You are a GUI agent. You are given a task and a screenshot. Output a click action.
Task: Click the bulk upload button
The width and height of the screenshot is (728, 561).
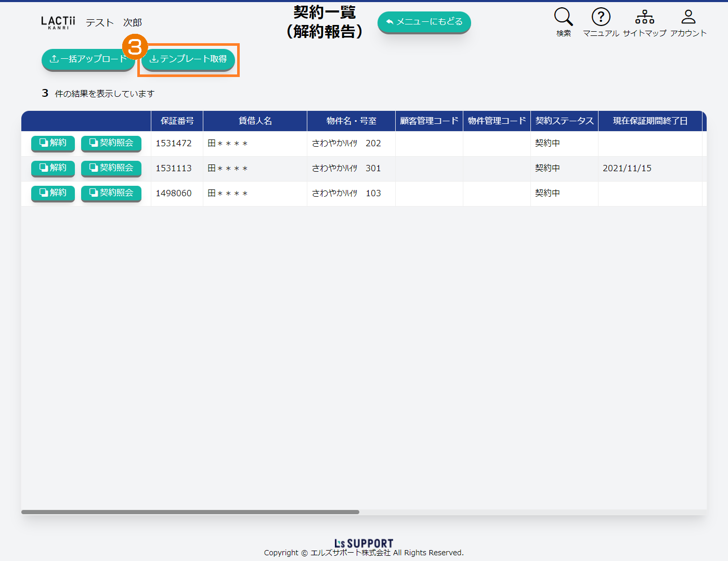tap(87, 59)
